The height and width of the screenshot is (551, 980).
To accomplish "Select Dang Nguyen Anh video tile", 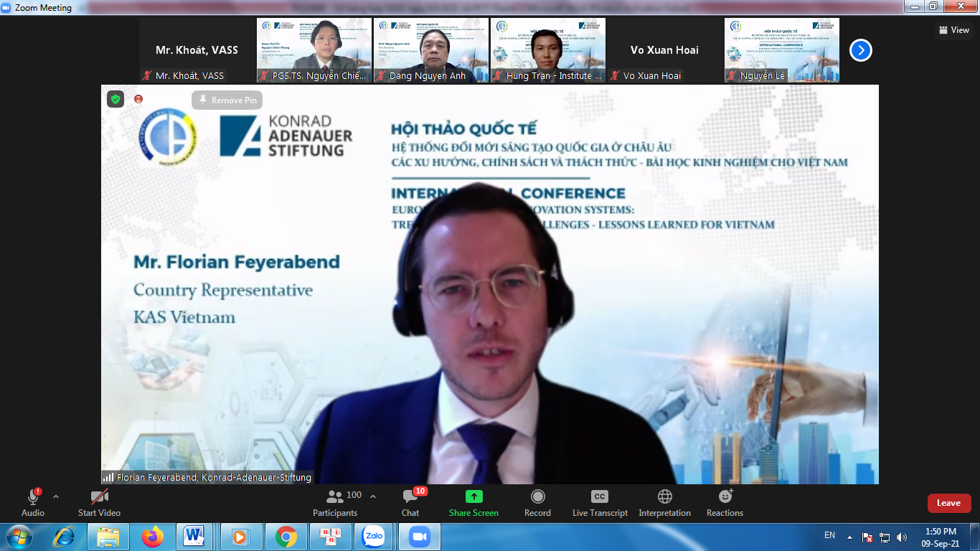I will (x=431, y=50).
